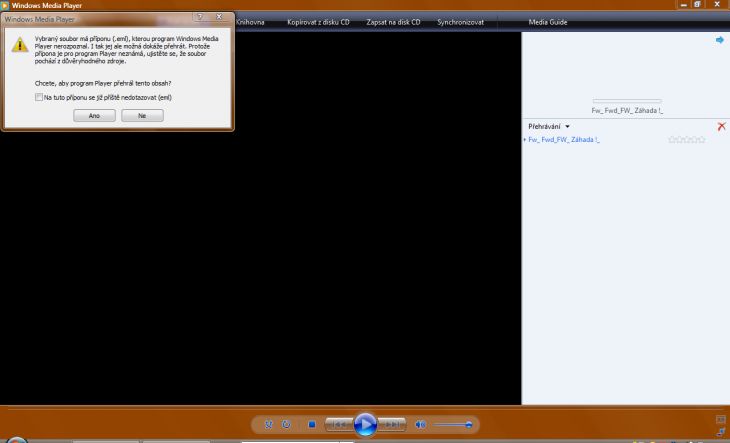Skip to next track button
The image size is (730, 443).
(x=392, y=424)
